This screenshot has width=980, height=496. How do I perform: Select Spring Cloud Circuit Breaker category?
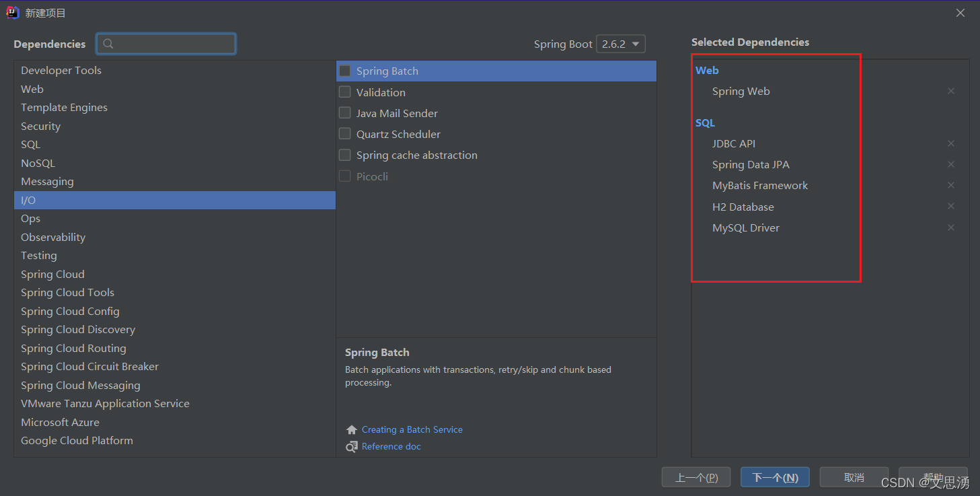(x=175, y=366)
